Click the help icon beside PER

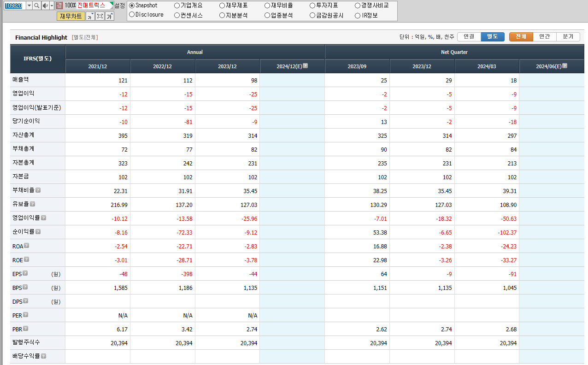coord(26,315)
